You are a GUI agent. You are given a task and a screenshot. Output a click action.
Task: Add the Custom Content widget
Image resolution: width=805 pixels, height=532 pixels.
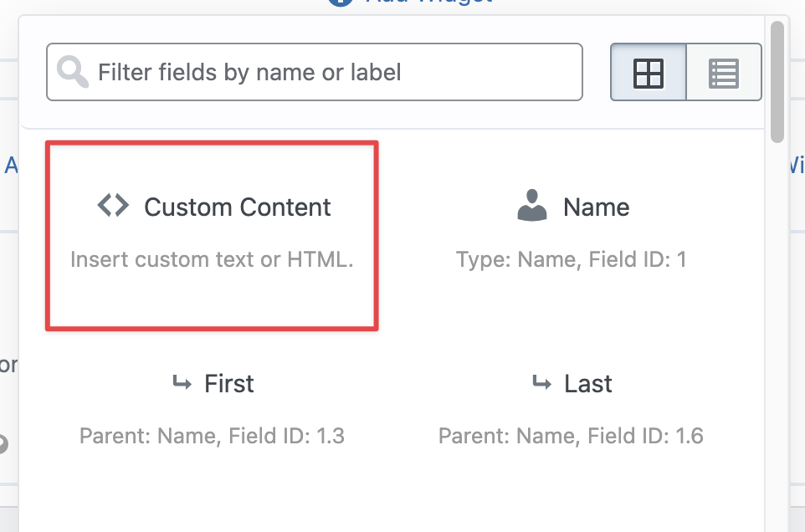pos(212,234)
